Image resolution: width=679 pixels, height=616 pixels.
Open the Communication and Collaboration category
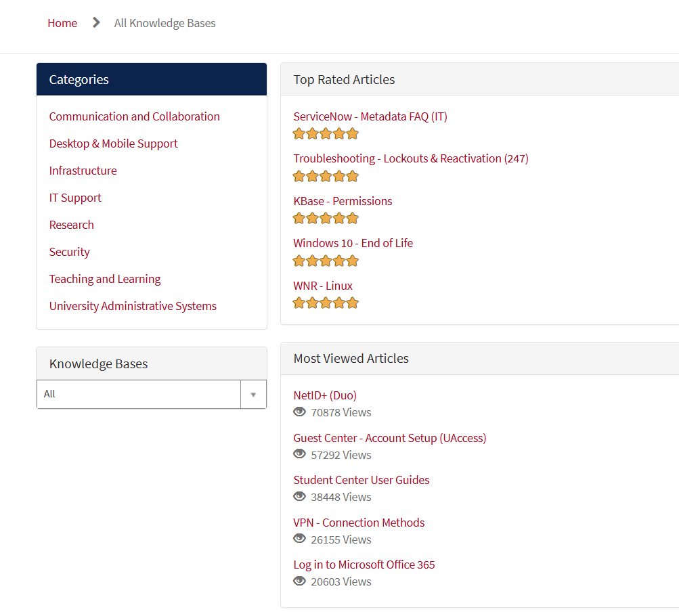pos(134,116)
